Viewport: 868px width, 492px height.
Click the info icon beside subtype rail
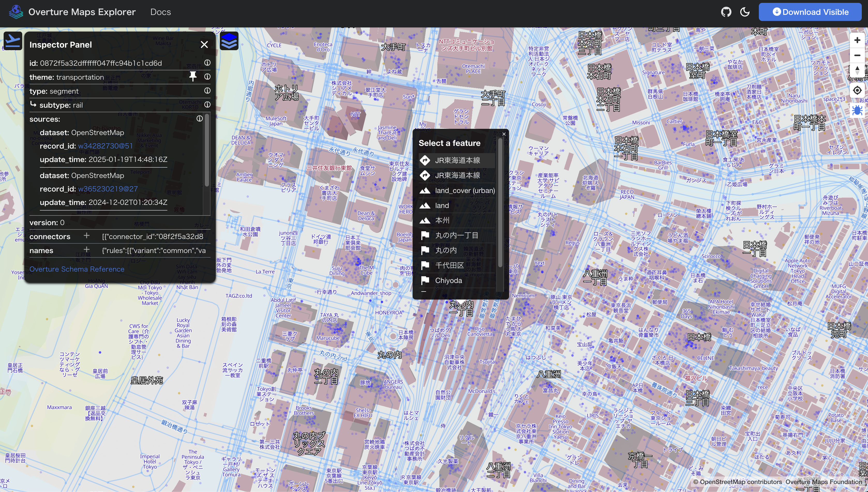[207, 105]
